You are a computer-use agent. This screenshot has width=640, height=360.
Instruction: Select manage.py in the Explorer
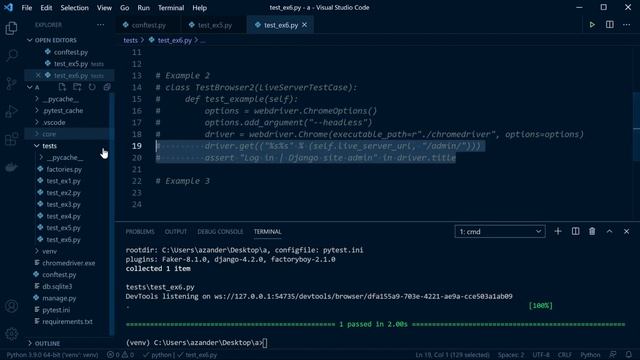(59, 298)
